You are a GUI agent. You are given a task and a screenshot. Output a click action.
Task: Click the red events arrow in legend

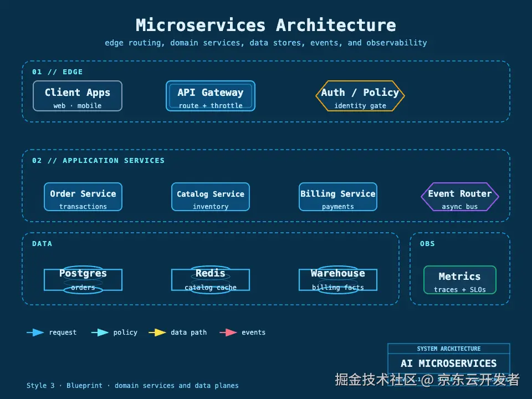[228, 332]
